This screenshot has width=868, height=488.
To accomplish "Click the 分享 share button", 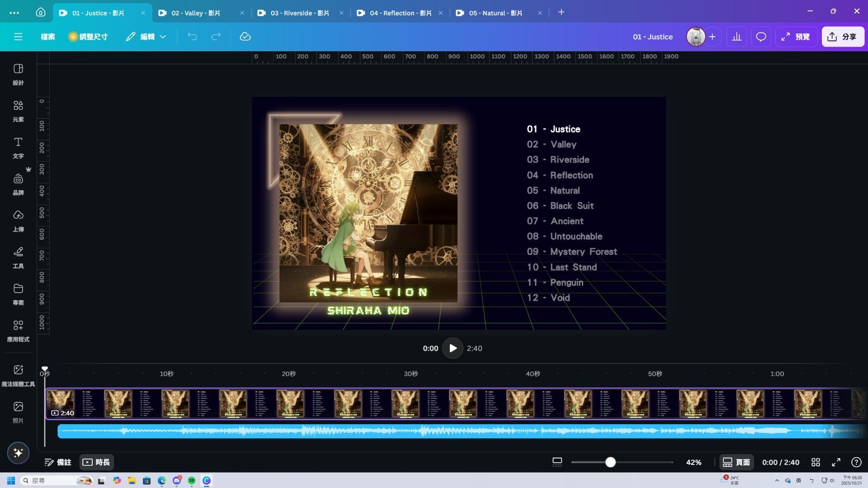I will (x=843, y=37).
